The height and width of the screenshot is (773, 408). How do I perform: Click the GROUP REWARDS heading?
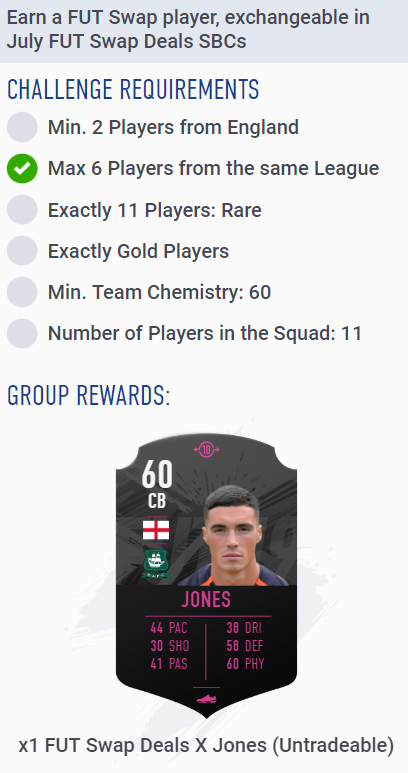click(x=89, y=395)
